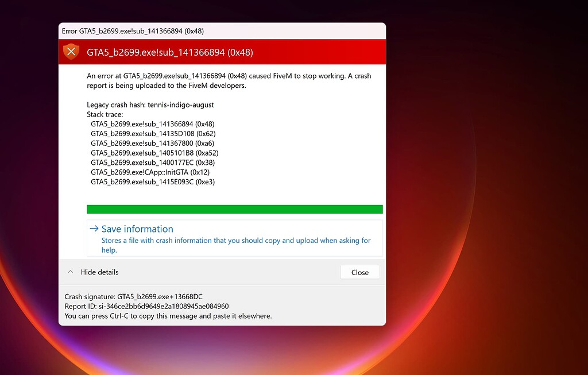Image resolution: width=588 pixels, height=375 pixels.
Task: Select stack line sub_1415E093C (0xe3)
Action: point(153,182)
